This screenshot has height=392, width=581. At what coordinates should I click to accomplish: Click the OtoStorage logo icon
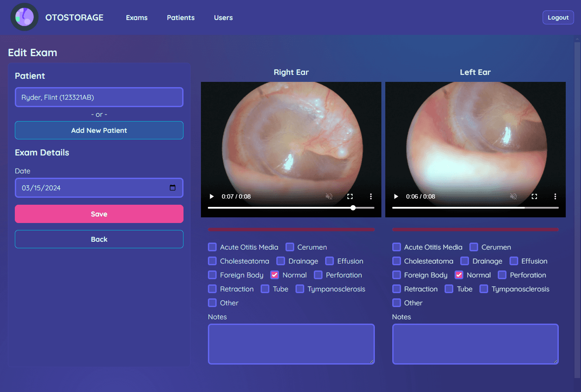click(24, 17)
